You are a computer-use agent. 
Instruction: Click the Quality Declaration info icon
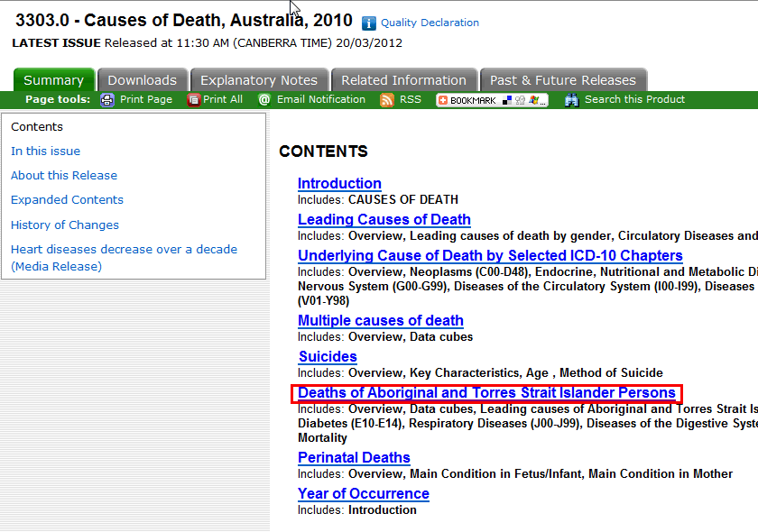[369, 23]
